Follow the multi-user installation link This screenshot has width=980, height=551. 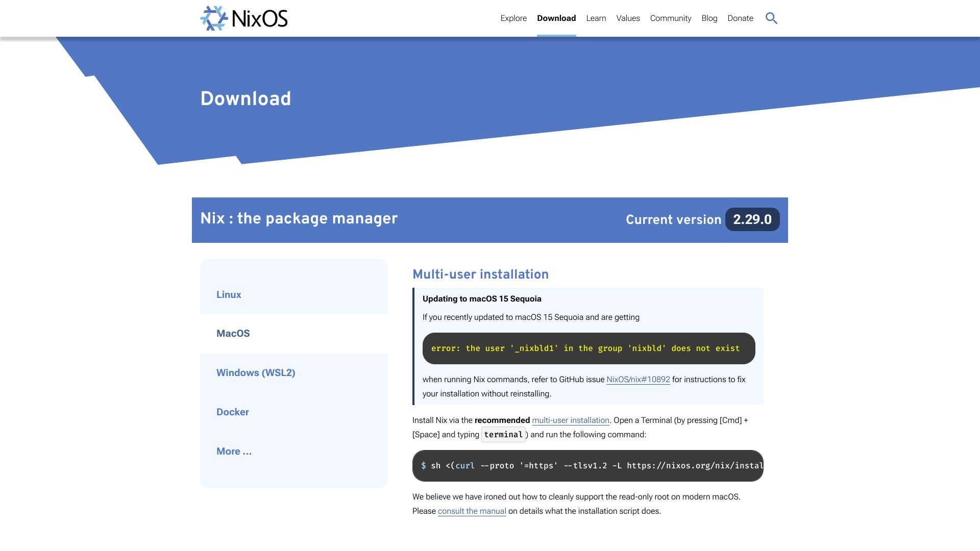571,420
